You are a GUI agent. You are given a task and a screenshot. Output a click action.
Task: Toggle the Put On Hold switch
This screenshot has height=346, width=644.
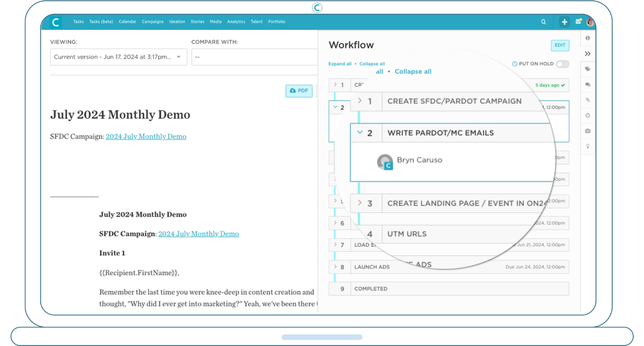[x=562, y=64]
